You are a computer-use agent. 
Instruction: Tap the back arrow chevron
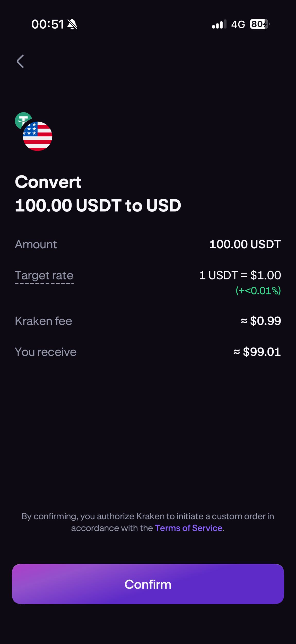tap(20, 61)
